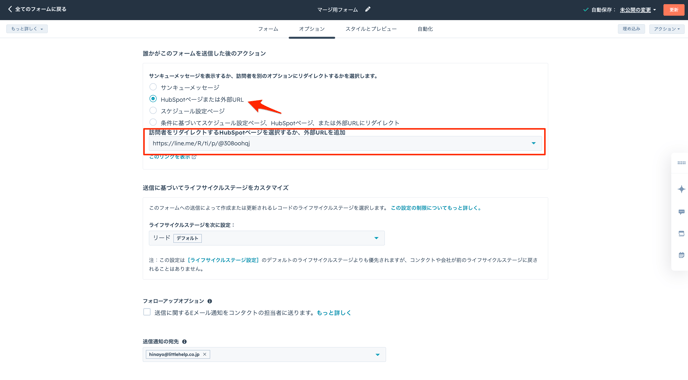The height and width of the screenshot is (380, 688).
Task: Open the calendar icon in side panel
Action: coord(681,255)
